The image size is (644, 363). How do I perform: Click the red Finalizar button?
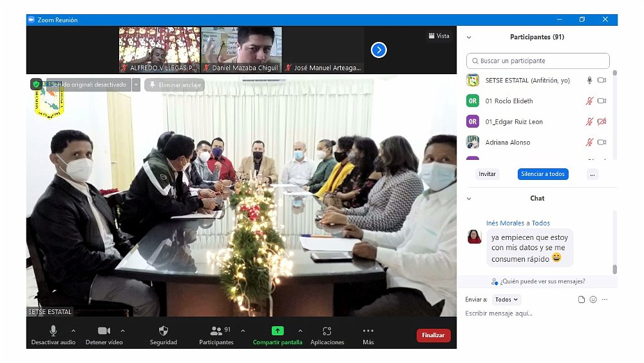click(x=433, y=335)
